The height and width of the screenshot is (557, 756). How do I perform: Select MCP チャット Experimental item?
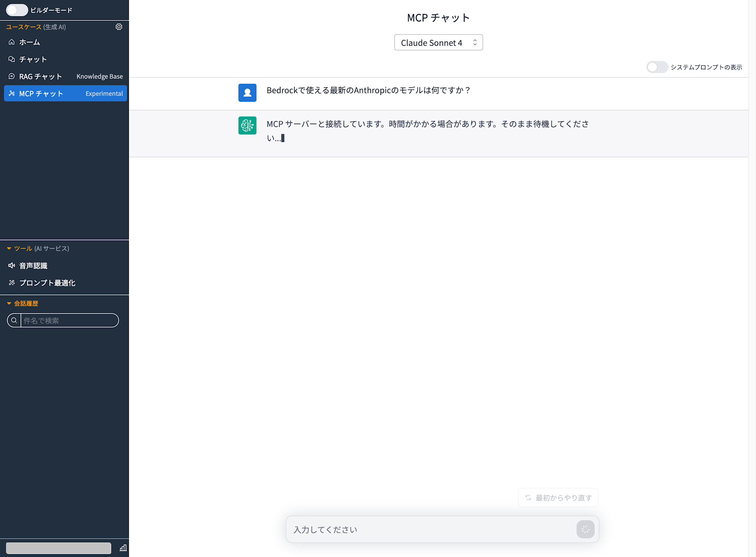pyautogui.click(x=65, y=93)
